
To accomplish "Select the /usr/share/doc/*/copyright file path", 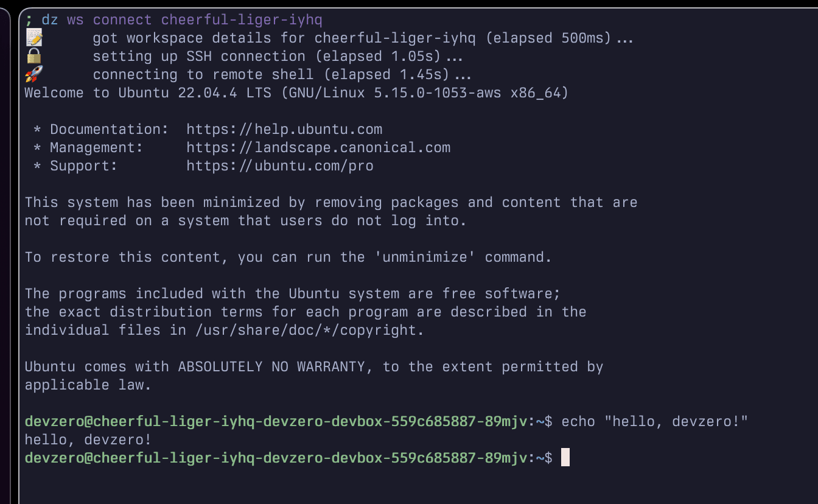I will click(306, 330).
